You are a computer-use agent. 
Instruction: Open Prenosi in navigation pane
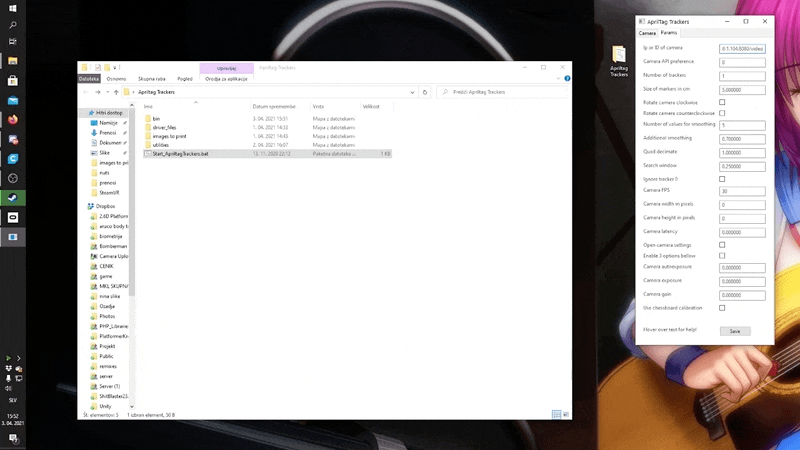point(107,133)
